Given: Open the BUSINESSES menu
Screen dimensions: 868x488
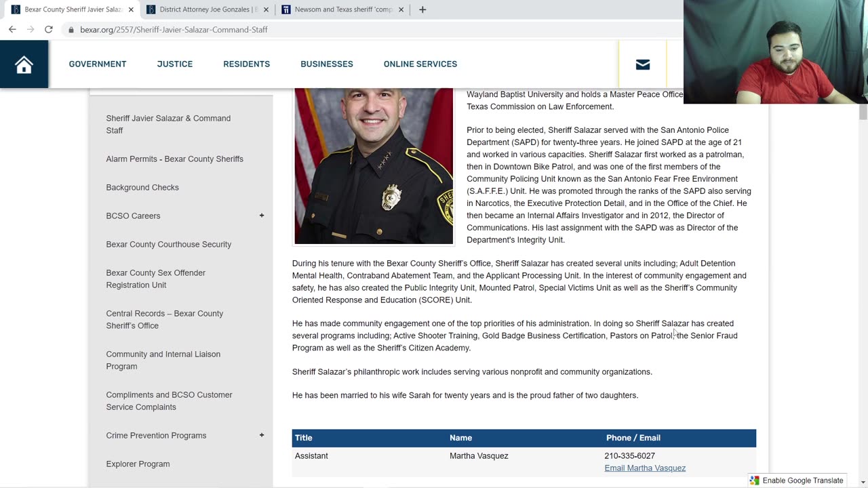Looking at the screenshot, I should [x=327, y=64].
